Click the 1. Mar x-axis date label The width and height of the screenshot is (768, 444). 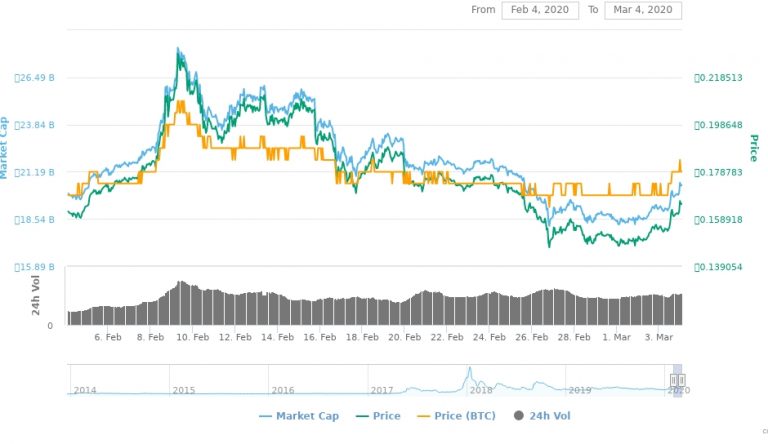[x=616, y=337]
